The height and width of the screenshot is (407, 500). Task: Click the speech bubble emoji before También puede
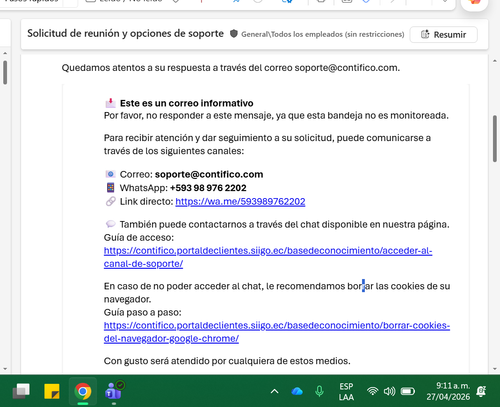110,224
